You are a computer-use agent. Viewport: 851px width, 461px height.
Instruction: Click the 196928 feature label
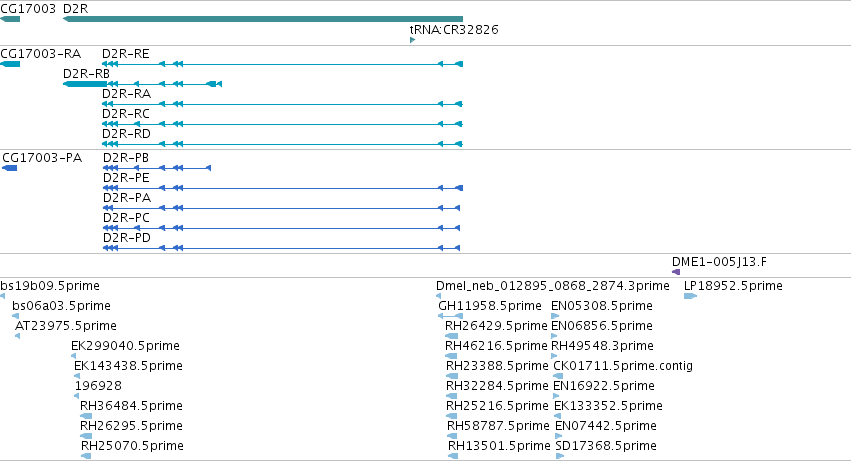(98, 387)
